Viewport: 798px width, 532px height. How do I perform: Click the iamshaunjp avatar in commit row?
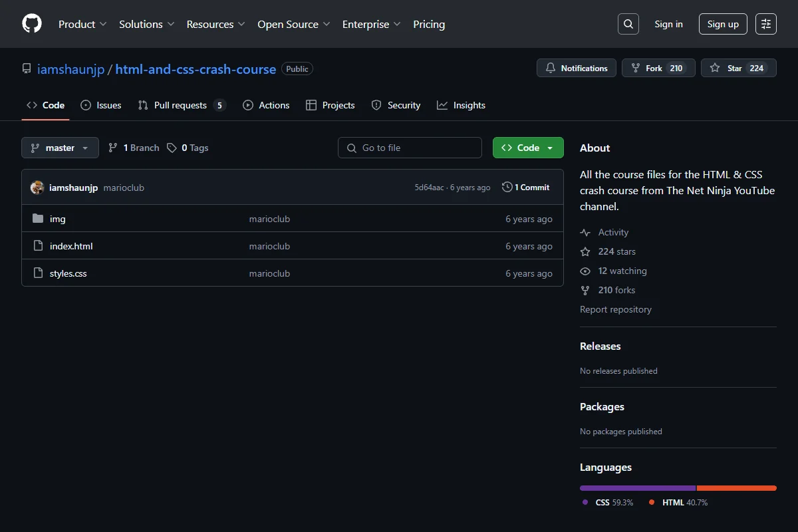pyautogui.click(x=37, y=188)
